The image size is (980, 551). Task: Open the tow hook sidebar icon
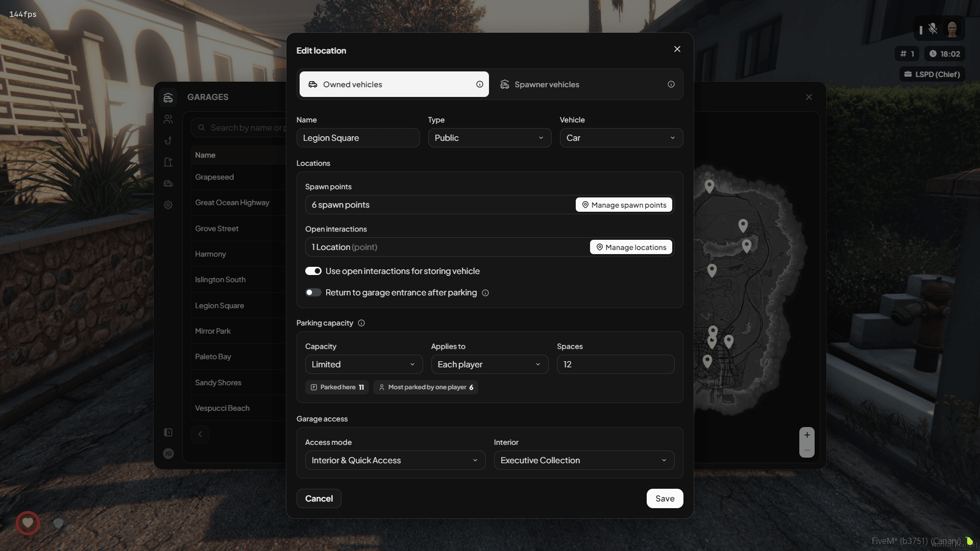168,140
